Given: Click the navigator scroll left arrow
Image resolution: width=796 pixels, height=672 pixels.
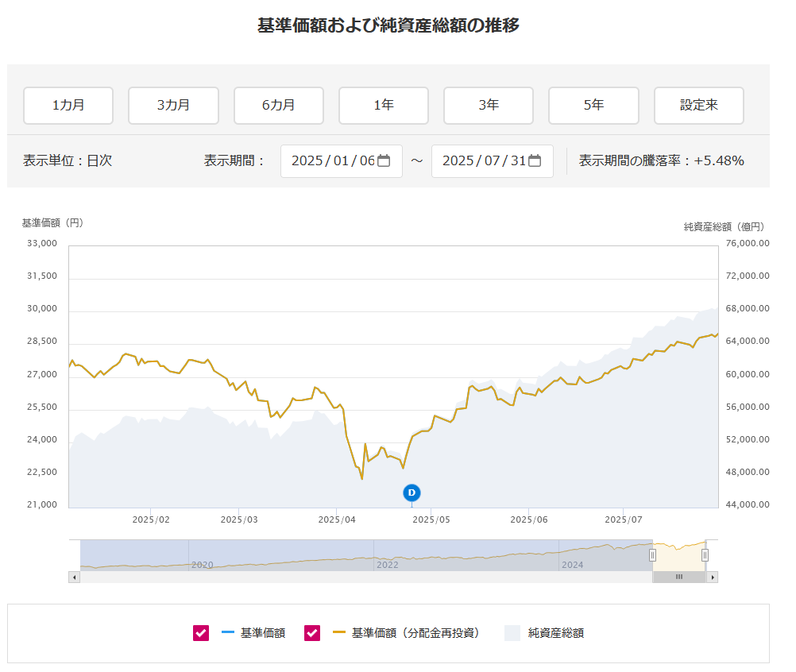Looking at the screenshot, I should pos(75,577).
